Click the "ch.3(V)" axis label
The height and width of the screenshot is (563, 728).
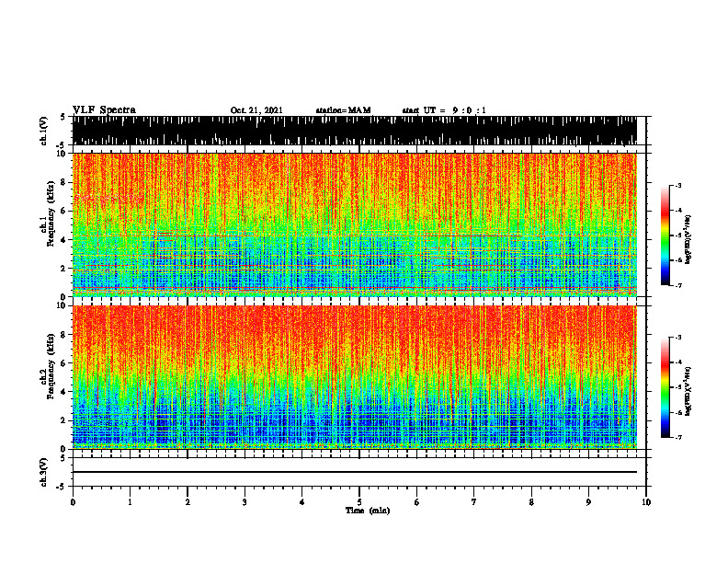click(x=44, y=472)
